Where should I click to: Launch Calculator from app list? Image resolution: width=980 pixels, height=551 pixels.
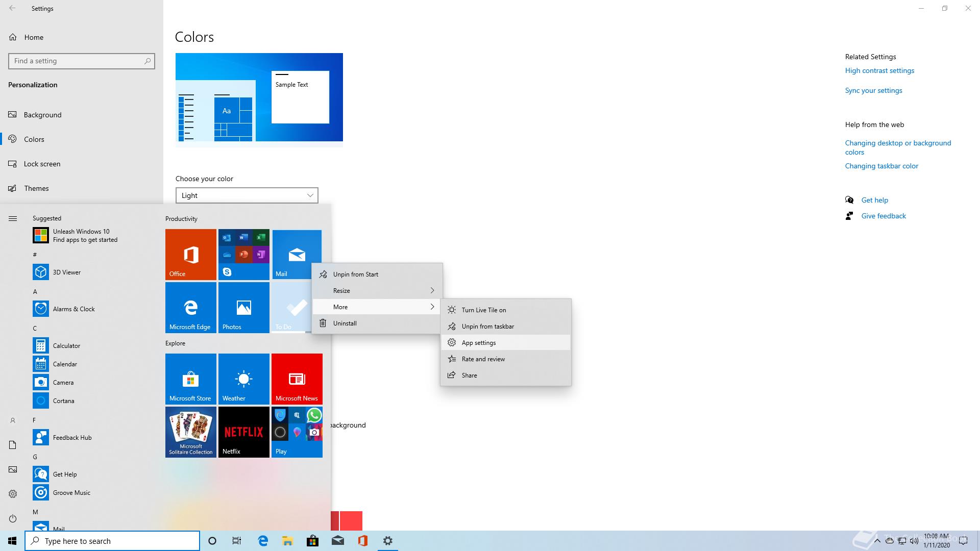pos(92,345)
